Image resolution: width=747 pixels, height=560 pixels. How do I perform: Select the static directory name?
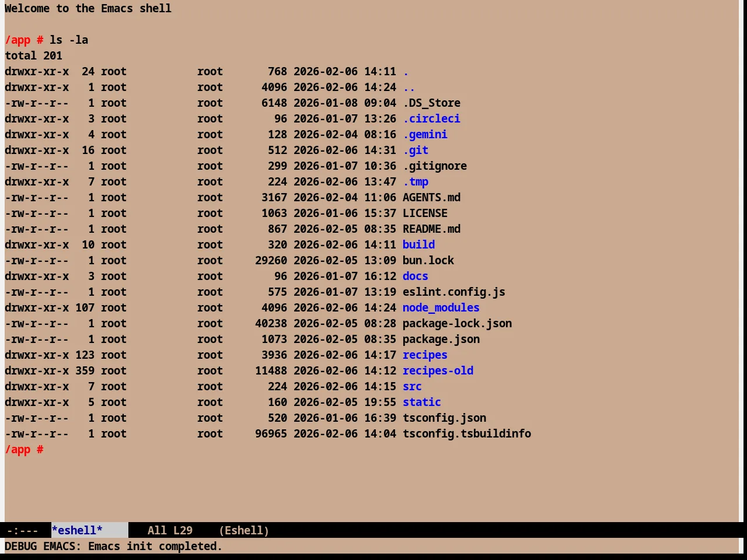tap(422, 402)
